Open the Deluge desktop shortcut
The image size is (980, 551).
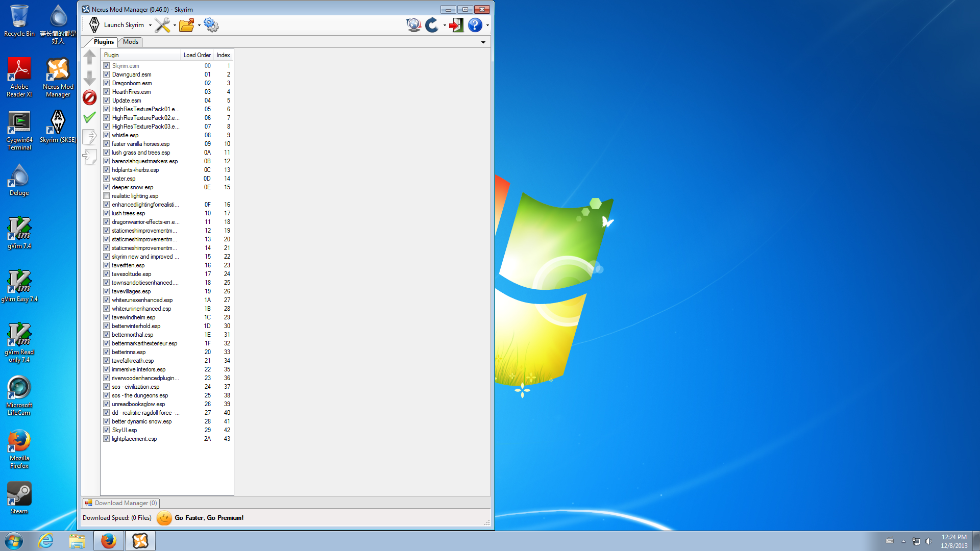19,180
